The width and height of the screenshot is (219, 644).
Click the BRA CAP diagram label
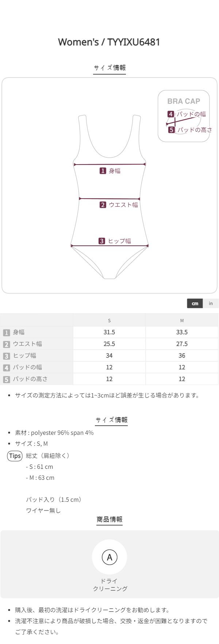[184, 101]
